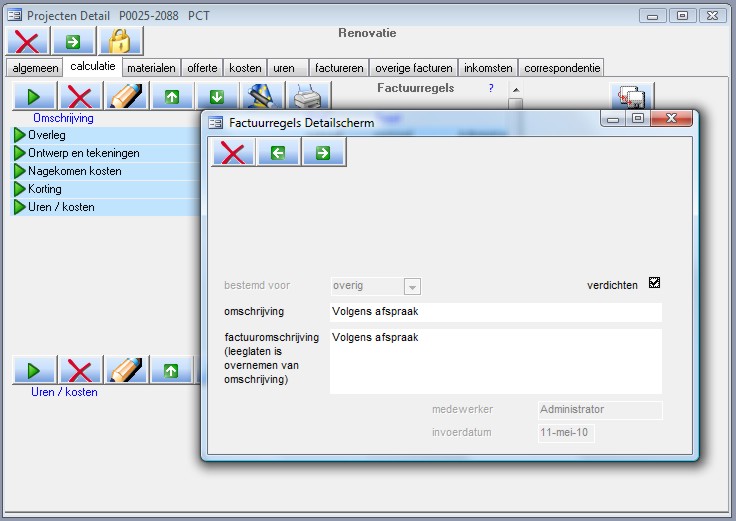
Task: Select the calculatie tab
Action: point(93,66)
